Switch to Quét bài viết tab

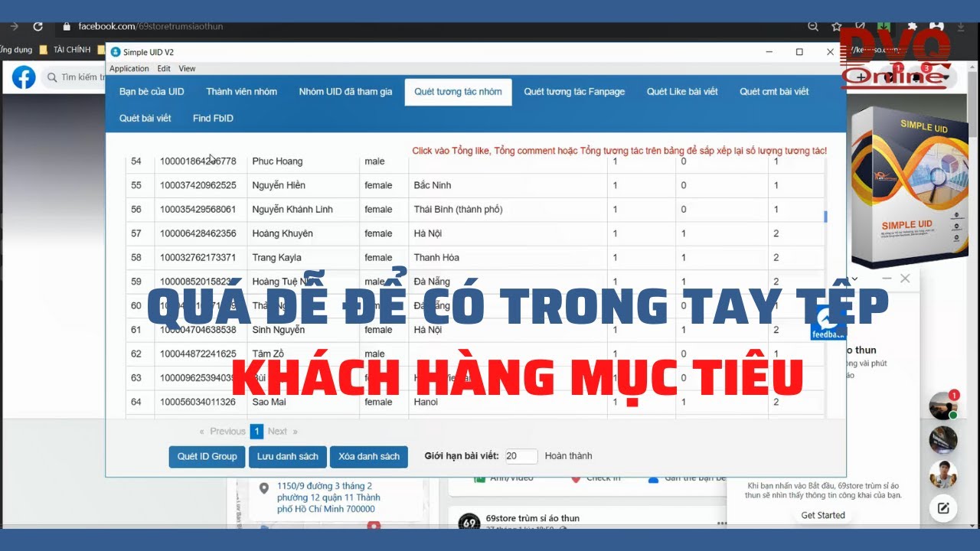click(145, 119)
